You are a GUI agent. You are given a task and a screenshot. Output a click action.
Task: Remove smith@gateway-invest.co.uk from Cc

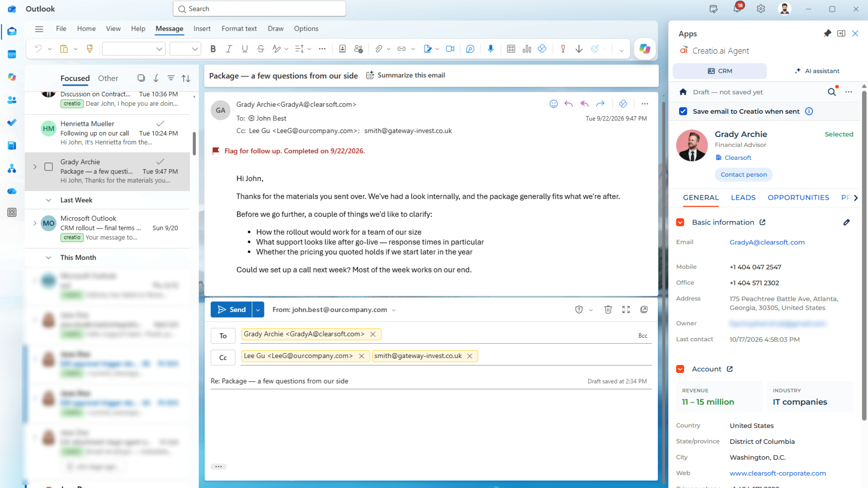pyautogui.click(x=469, y=356)
